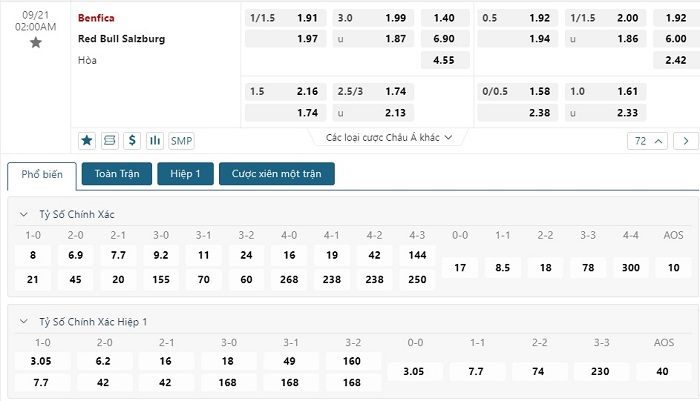Collapse Tỷ Số Chính Xác Hiệp 1 section
This screenshot has height=401, width=700.
[x=24, y=322]
